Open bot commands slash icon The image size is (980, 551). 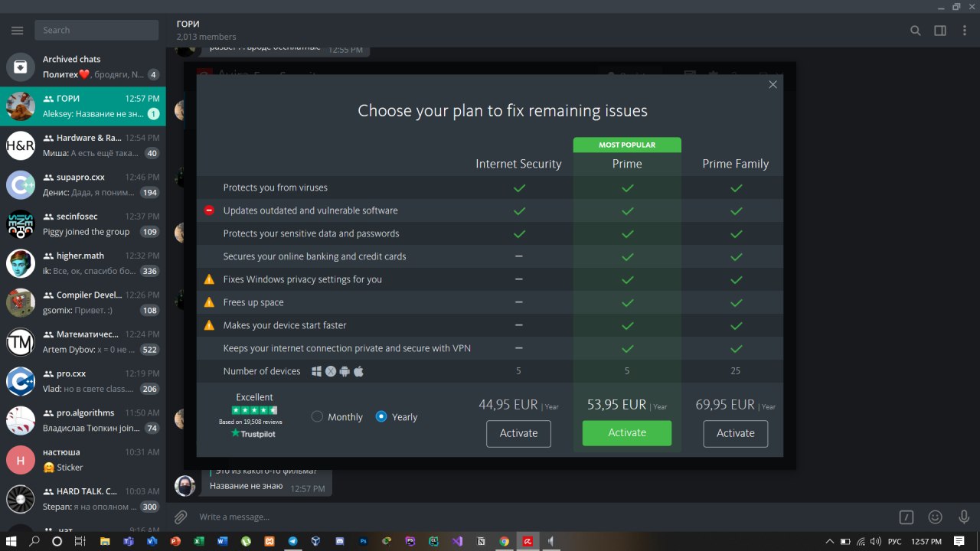point(906,517)
